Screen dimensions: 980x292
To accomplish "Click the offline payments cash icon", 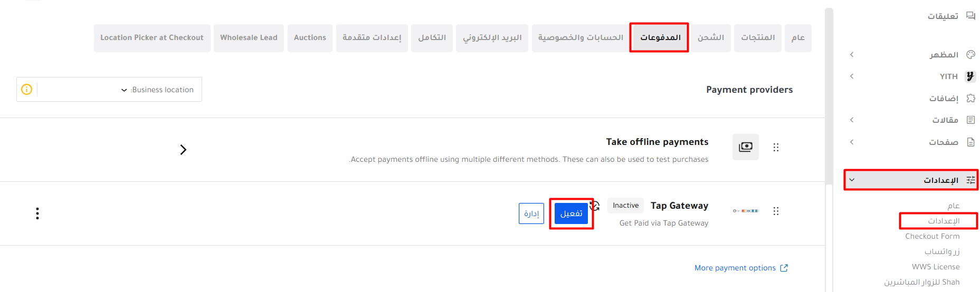I will pyautogui.click(x=745, y=147).
